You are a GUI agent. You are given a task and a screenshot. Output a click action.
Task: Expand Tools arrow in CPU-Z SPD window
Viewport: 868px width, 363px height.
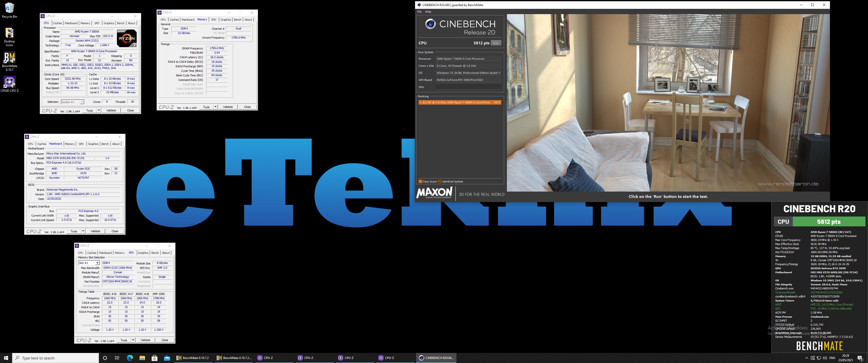tap(133, 340)
